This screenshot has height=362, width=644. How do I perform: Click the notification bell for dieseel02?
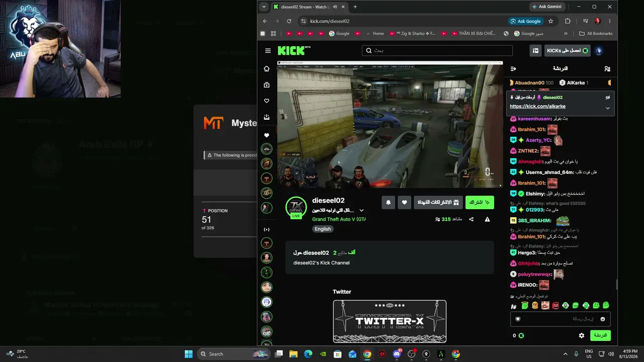coord(388,202)
